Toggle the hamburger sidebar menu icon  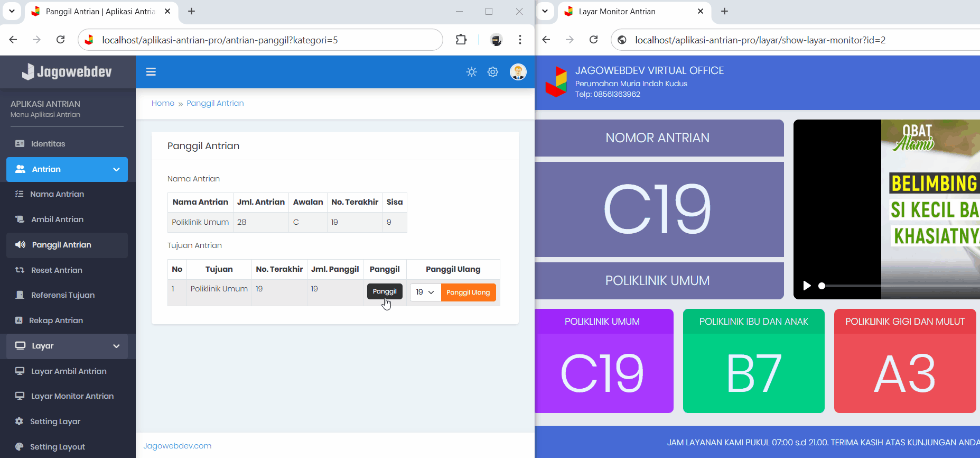coord(151,72)
